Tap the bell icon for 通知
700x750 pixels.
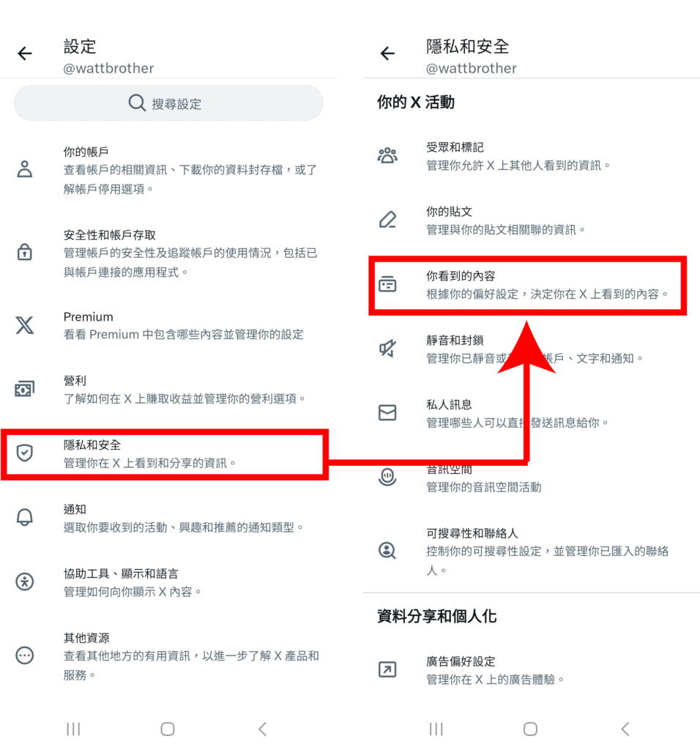point(25,517)
